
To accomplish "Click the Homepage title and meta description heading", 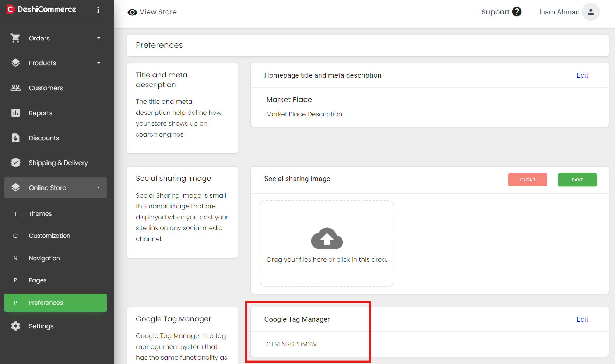I will point(323,75).
